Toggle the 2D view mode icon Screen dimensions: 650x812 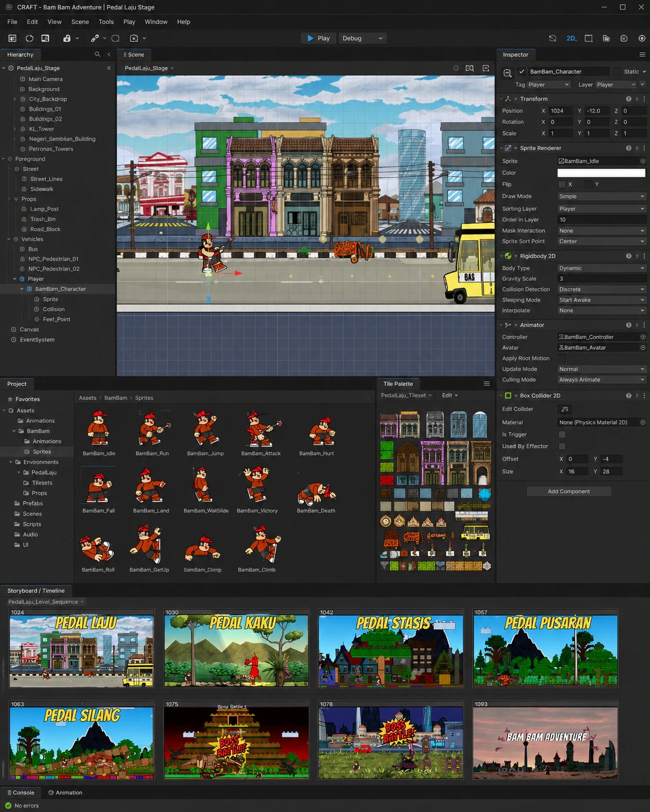click(x=571, y=38)
